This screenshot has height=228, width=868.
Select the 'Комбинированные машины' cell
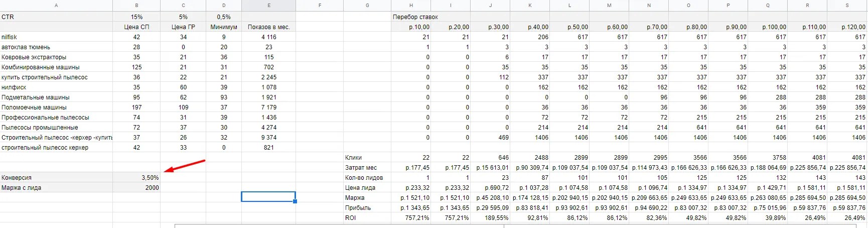click(56, 67)
